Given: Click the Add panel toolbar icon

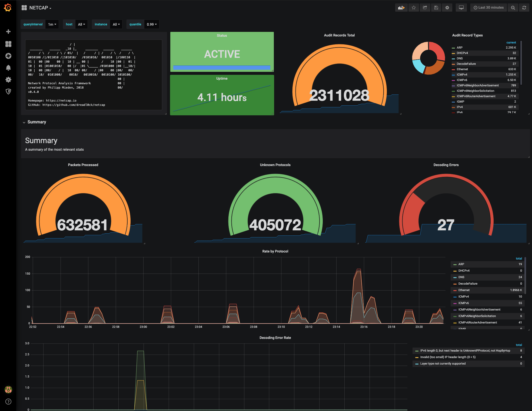Looking at the screenshot, I should (401, 8).
